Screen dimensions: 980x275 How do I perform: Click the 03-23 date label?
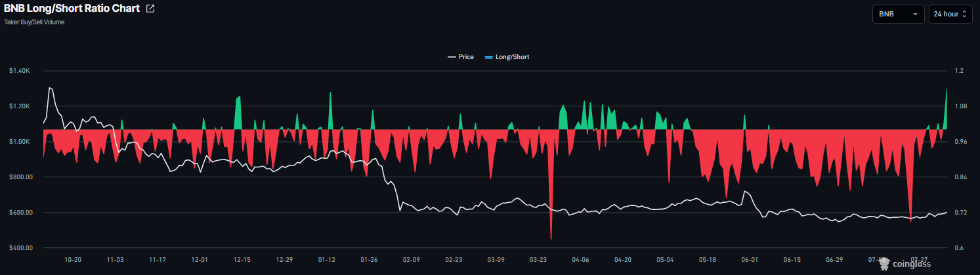[538, 260]
